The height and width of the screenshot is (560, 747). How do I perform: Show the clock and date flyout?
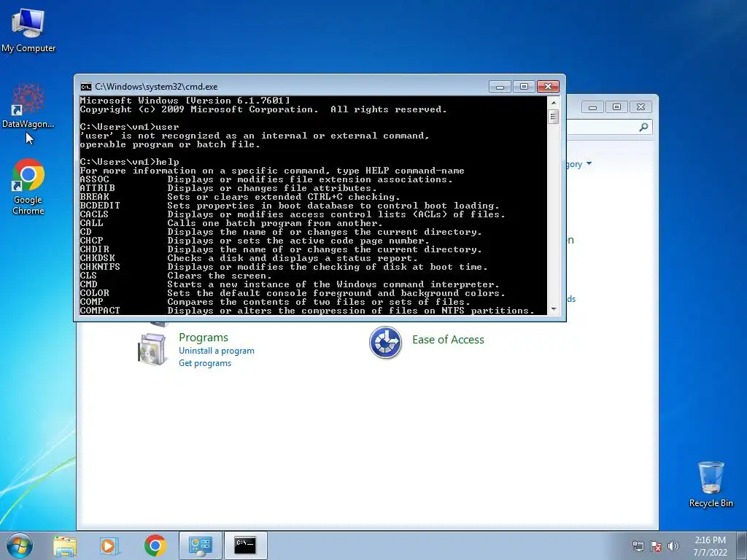(x=710, y=546)
